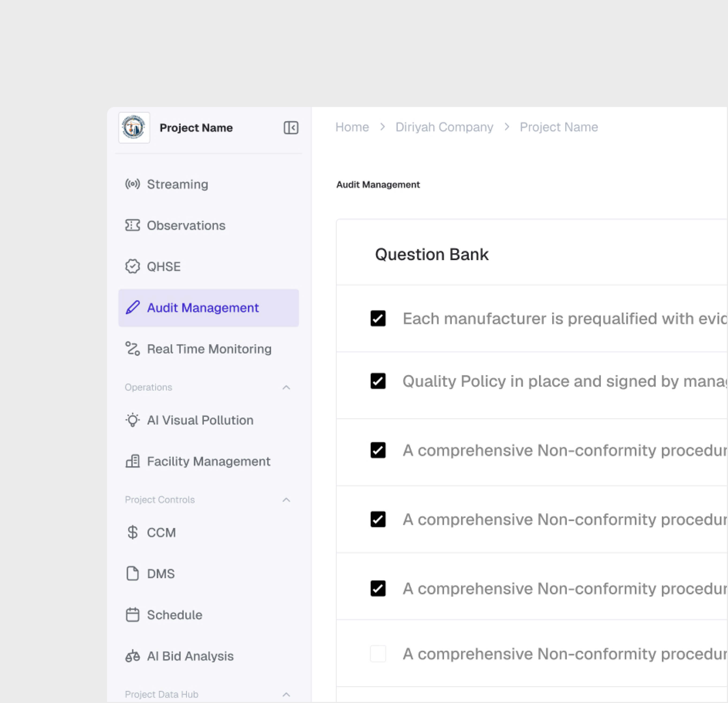Go to Home via the breadcrumb
The width and height of the screenshot is (728, 703).
point(352,127)
